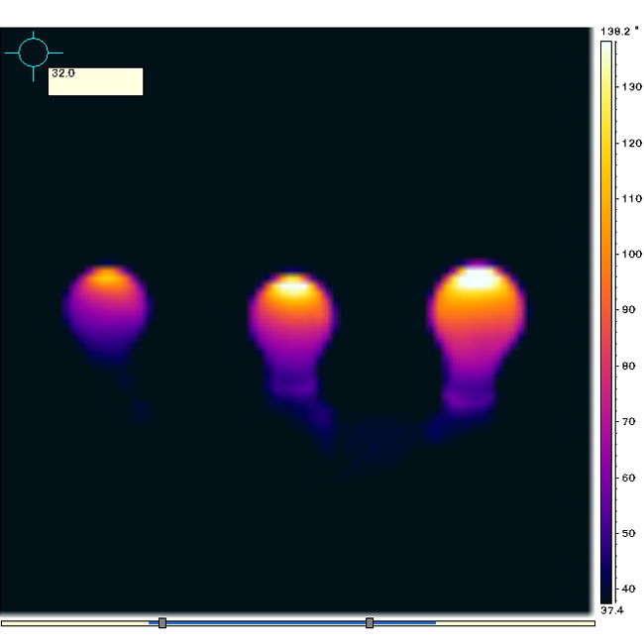Click the blue span on the range slider

(292, 623)
